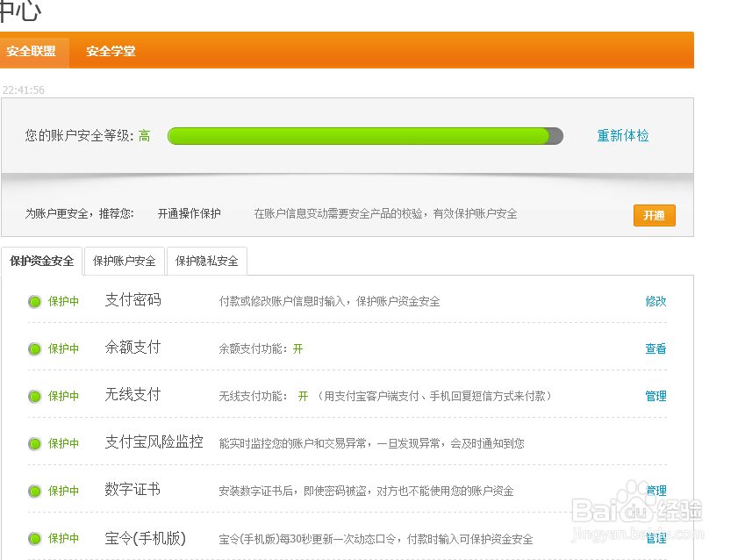Click the orange 开通 button
Viewport: 745px width, 560px height.
(x=654, y=215)
